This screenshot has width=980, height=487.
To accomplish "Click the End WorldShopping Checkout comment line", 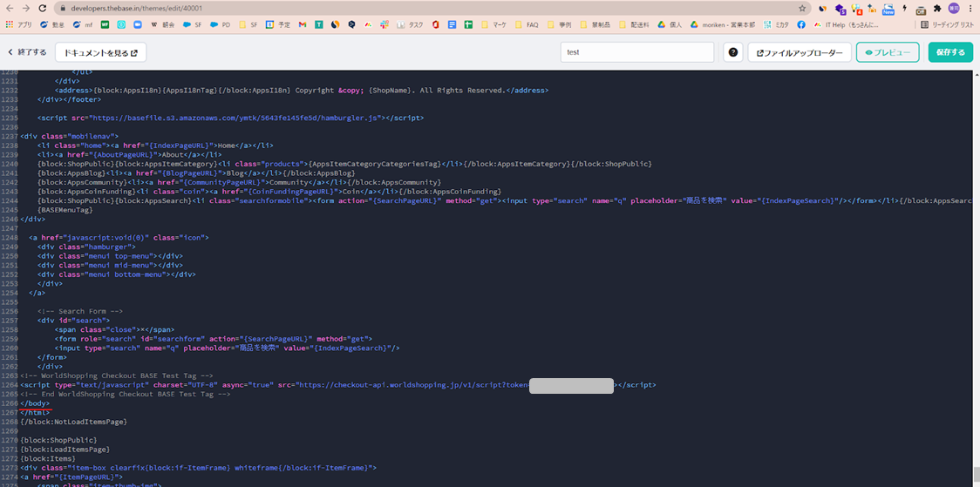I will [x=125, y=394].
